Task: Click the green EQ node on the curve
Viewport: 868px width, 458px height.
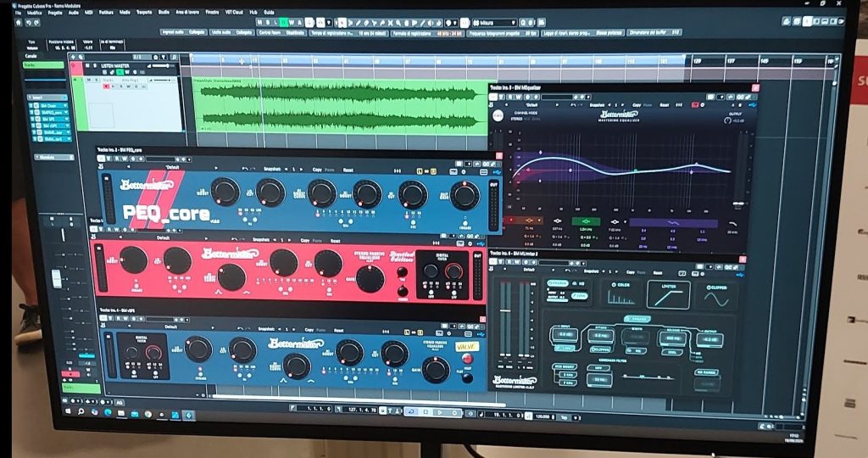Action: point(636,171)
